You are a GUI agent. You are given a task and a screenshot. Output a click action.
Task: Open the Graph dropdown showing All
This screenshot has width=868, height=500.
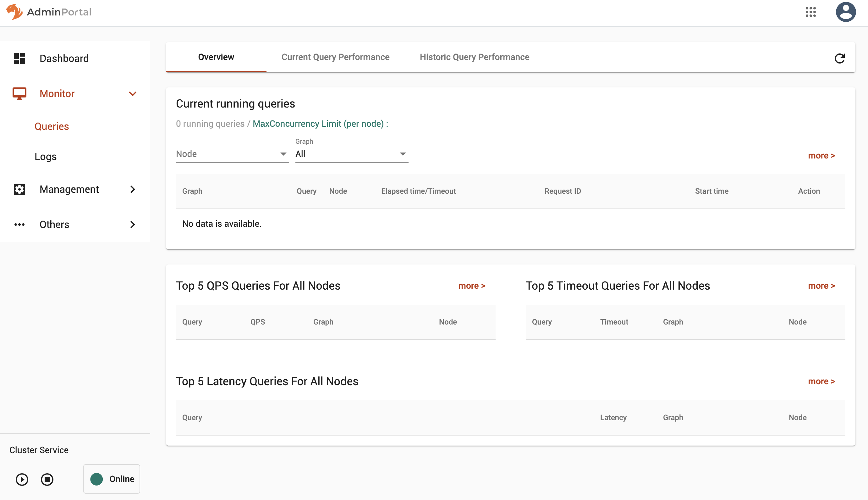coord(351,154)
